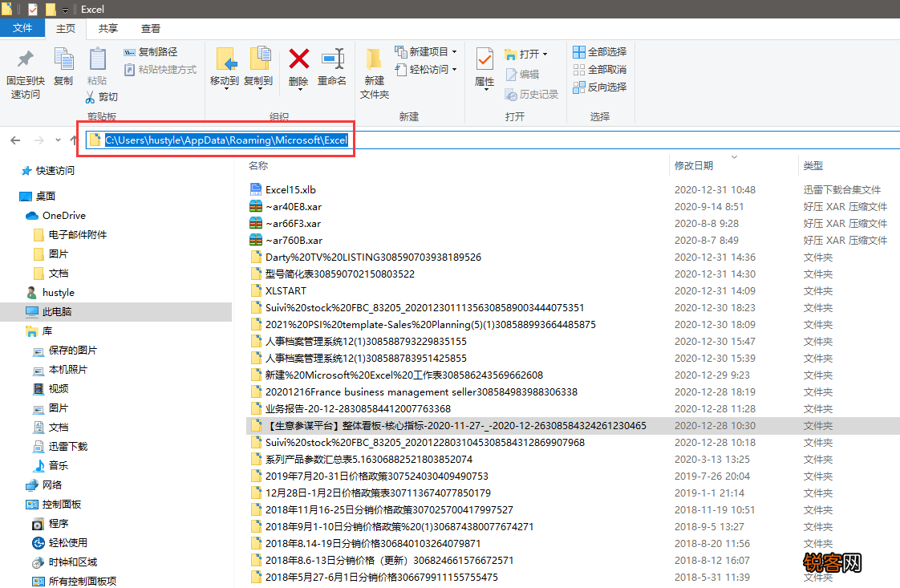Image resolution: width=900 pixels, height=588 pixels.
Task: Click the New folder icon
Action: tap(375, 59)
